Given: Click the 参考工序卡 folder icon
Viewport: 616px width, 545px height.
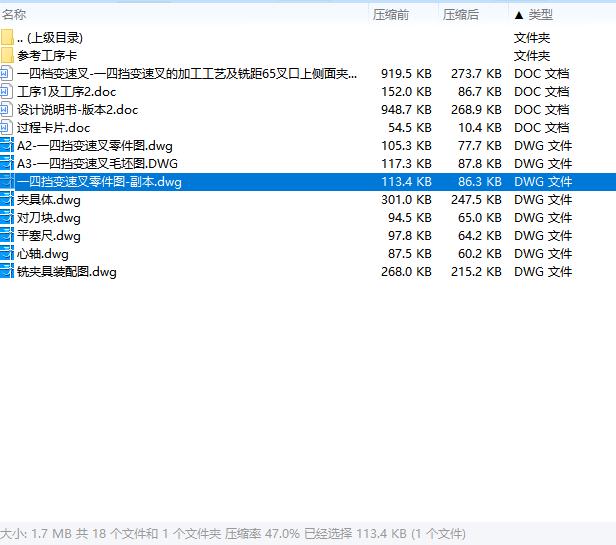Looking at the screenshot, I should click(7, 55).
